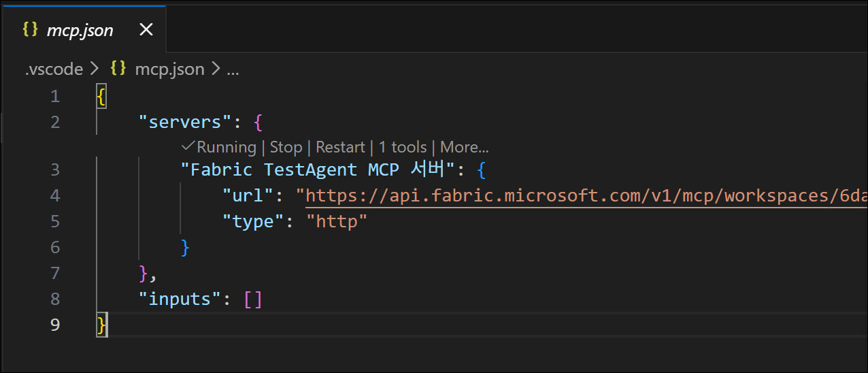This screenshot has width=868, height=373.
Task: Click line number 9 in gutter
Action: (55, 325)
